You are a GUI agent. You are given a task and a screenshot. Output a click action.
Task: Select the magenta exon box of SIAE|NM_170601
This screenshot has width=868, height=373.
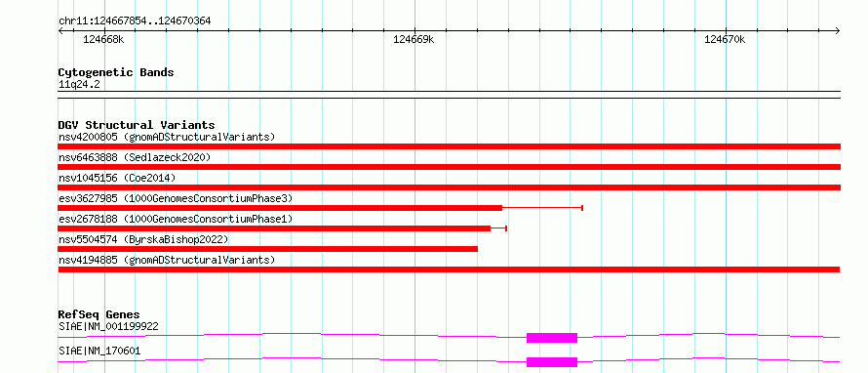click(x=552, y=362)
